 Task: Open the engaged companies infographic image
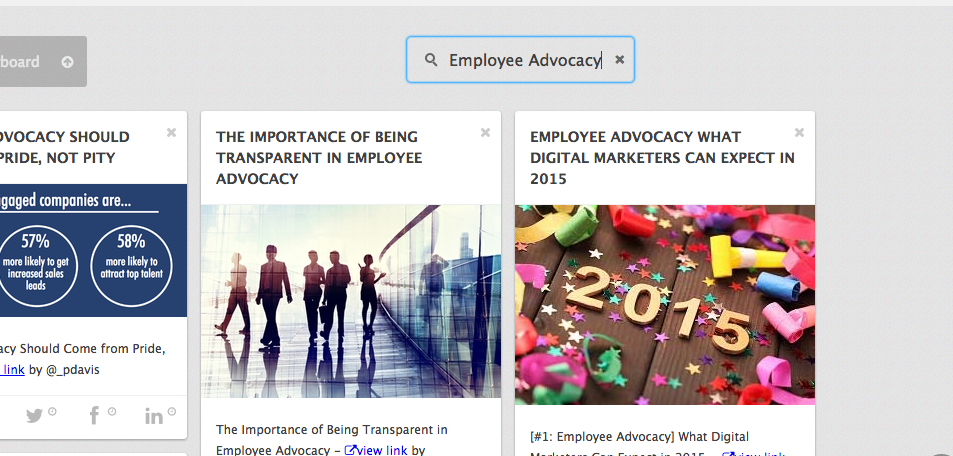click(94, 250)
